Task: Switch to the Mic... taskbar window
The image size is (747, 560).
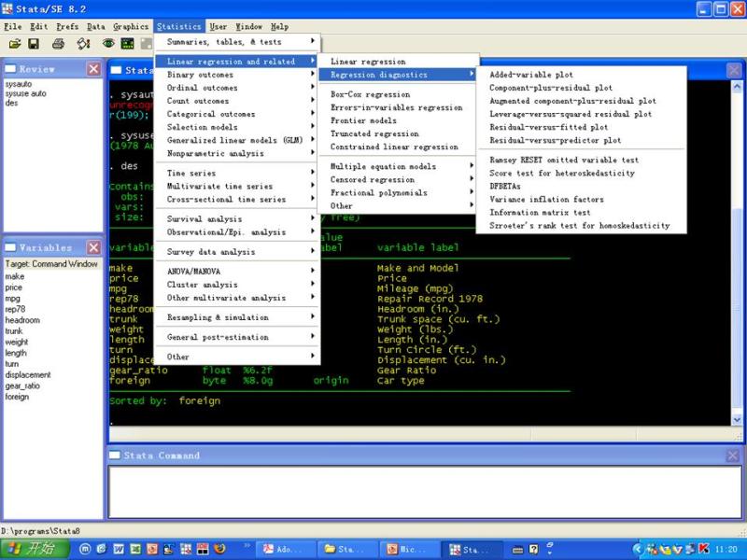Action: pos(409,549)
